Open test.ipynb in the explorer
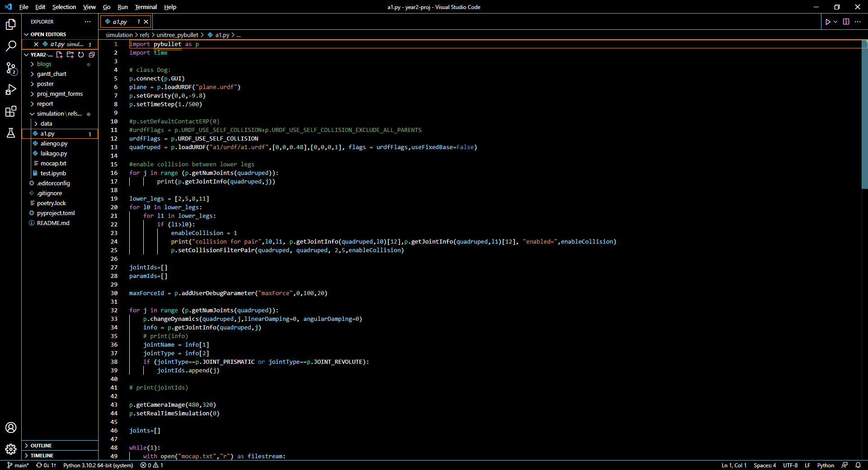The image size is (868, 470). click(60, 174)
